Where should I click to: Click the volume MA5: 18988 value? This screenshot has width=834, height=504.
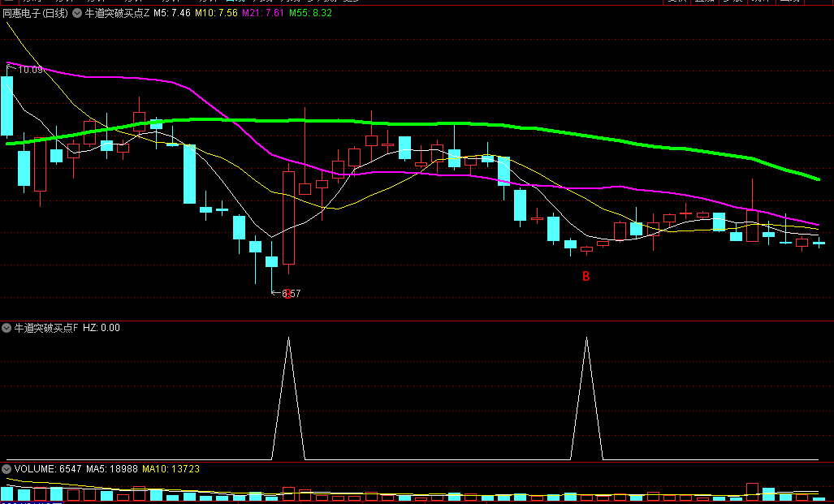coord(112,469)
